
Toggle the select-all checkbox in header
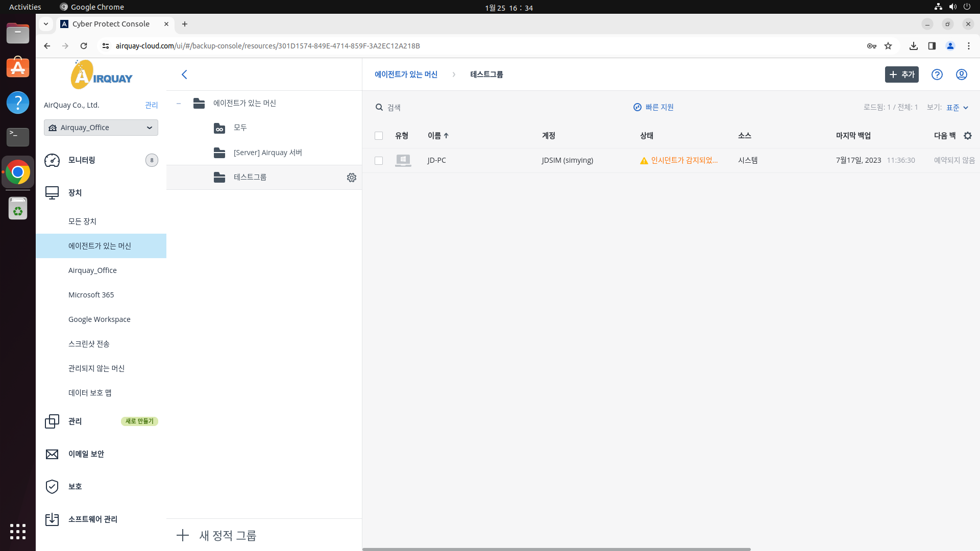pos(379,136)
